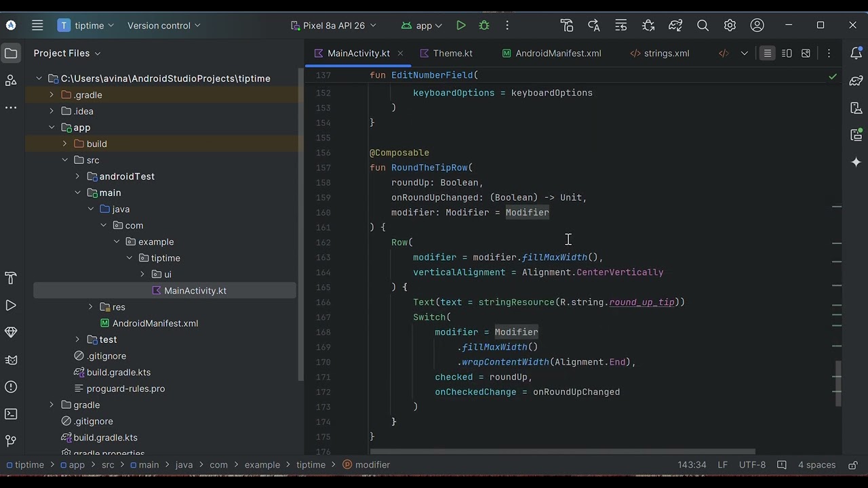Open editor tab options (three dots)

pyautogui.click(x=829, y=53)
